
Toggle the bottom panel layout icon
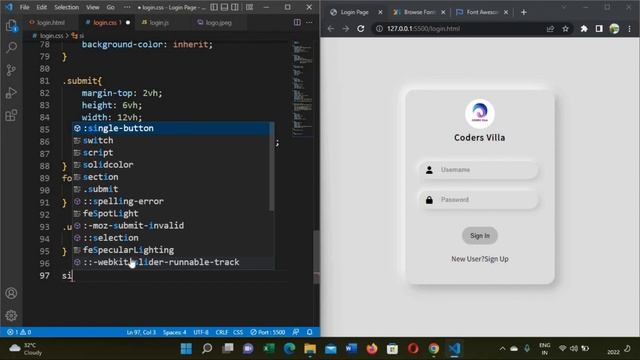coord(224,7)
